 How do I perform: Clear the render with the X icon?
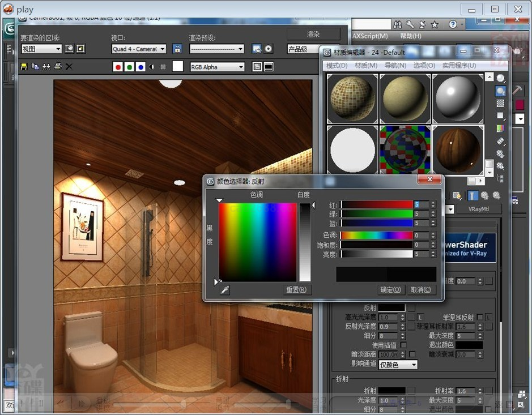pyautogui.click(x=69, y=67)
